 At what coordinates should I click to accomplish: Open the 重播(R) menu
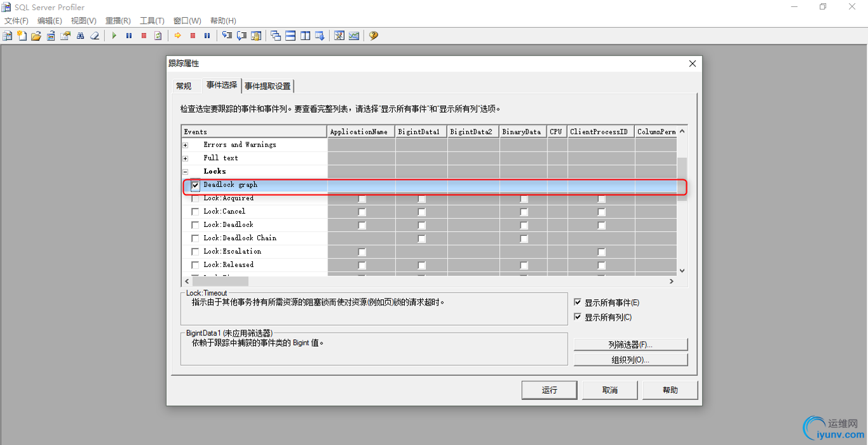118,21
